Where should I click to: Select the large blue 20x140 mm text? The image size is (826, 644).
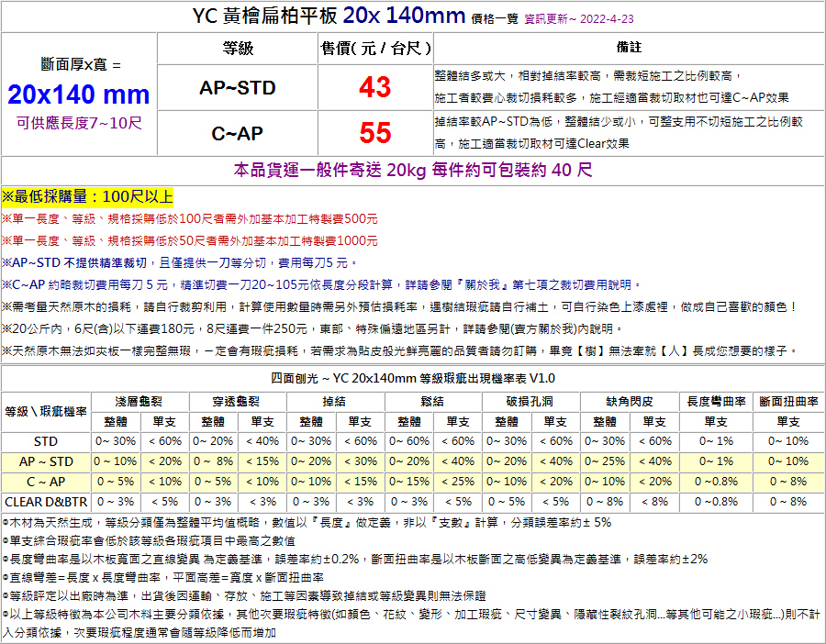coord(79,94)
